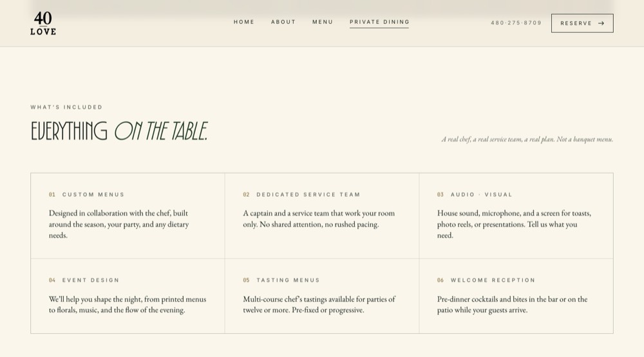Screen dimensions: 644x357
Task: Click the Event Design card heading
Action: [91, 280]
